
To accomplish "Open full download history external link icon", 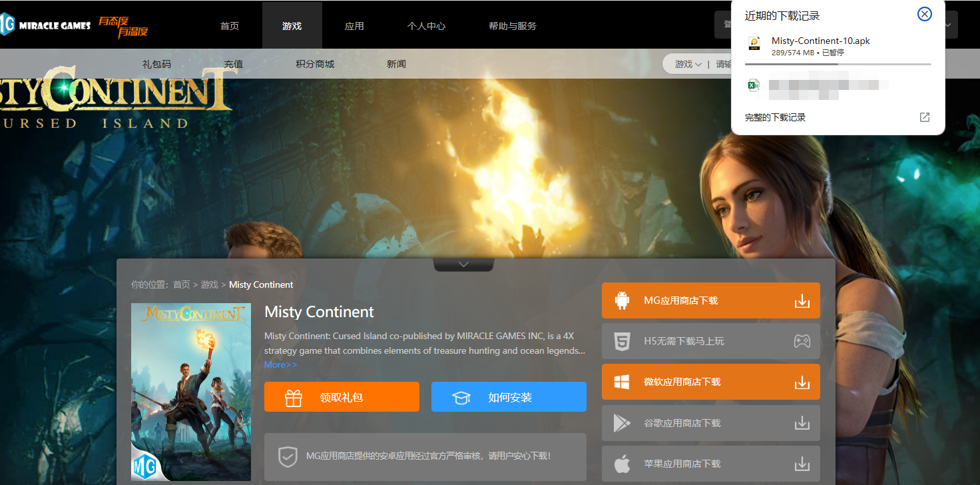I will 924,117.
